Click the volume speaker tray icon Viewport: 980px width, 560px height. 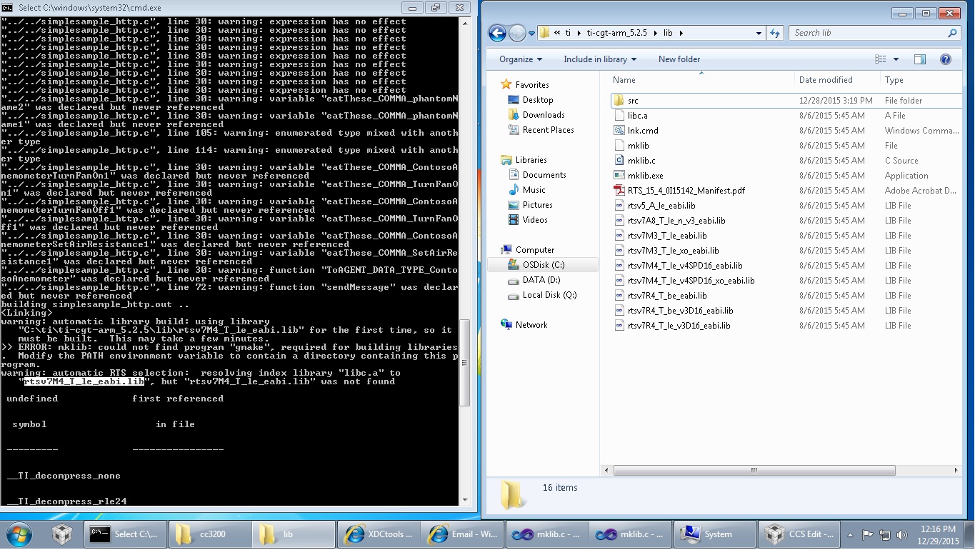[902, 534]
